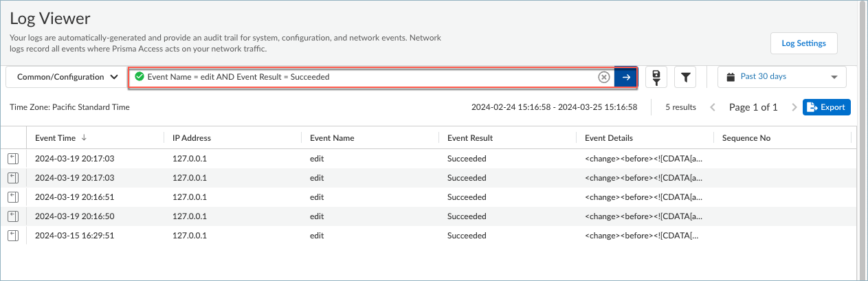Open the funnel filter icon
Viewport: 868px width, 281px height.
685,77
